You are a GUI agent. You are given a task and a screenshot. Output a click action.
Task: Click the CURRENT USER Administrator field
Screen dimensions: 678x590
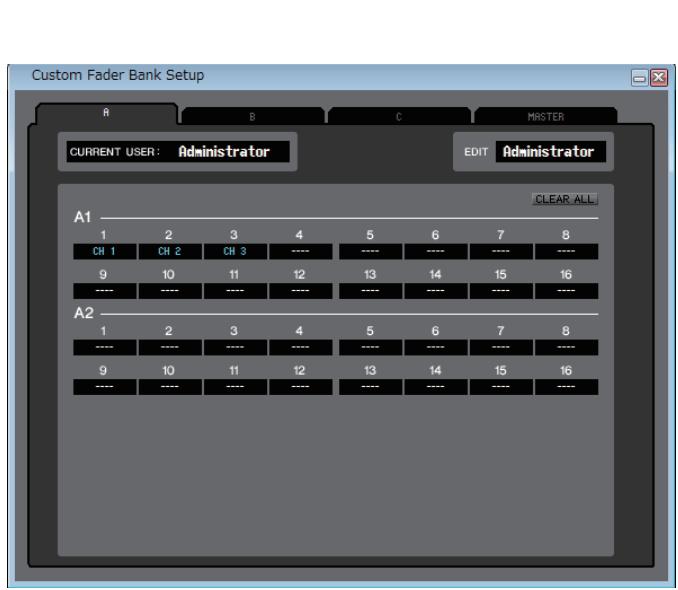(x=178, y=152)
